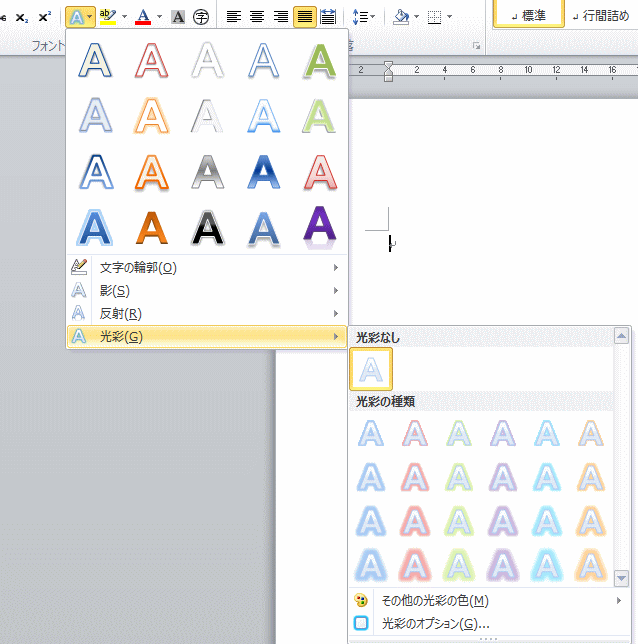Apply the second-row light green text effect
This screenshot has height=644, width=638.
coord(320,116)
